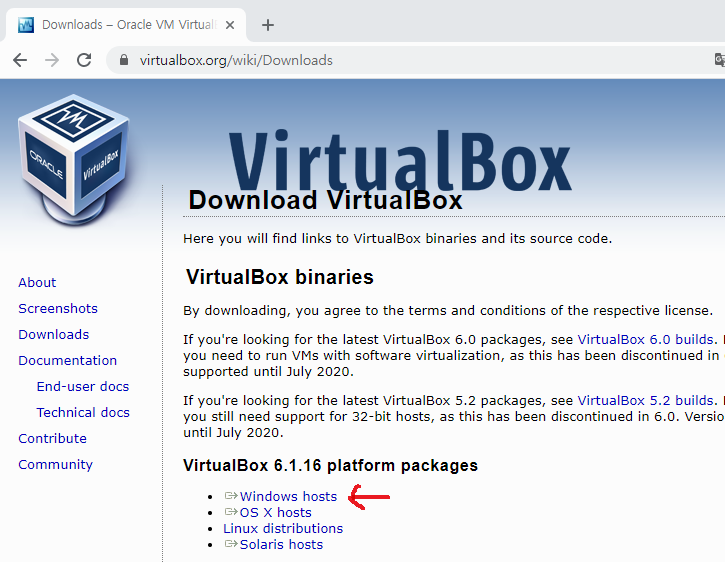Download the OS X hosts package
The width and height of the screenshot is (725, 562).
pyautogui.click(x=276, y=513)
